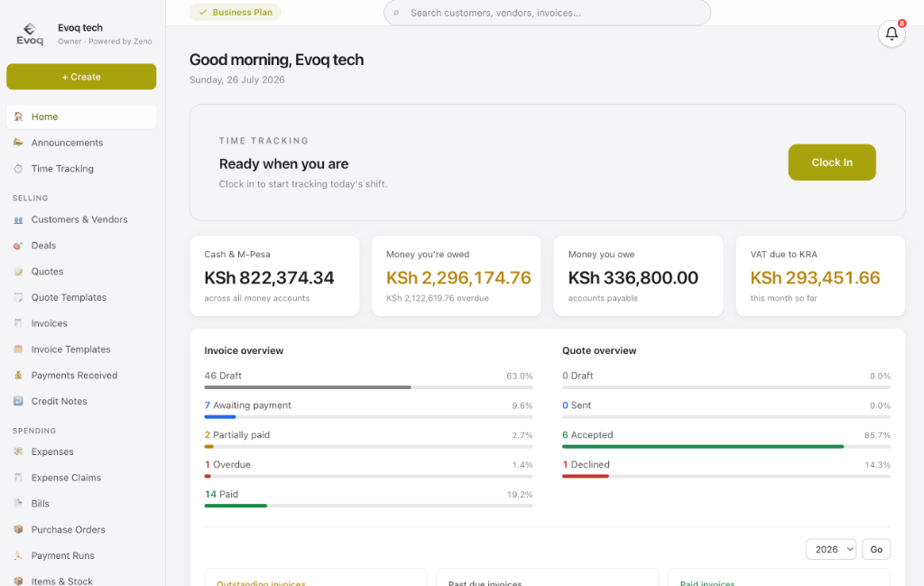Open Items & Stock in the sidebar
Image resolution: width=924 pixels, height=586 pixels.
(81, 581)
